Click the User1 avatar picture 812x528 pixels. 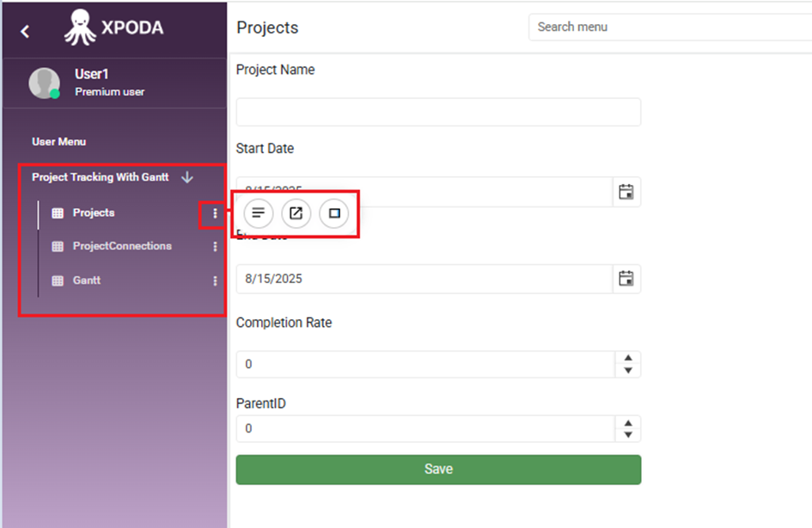(45, 83)
